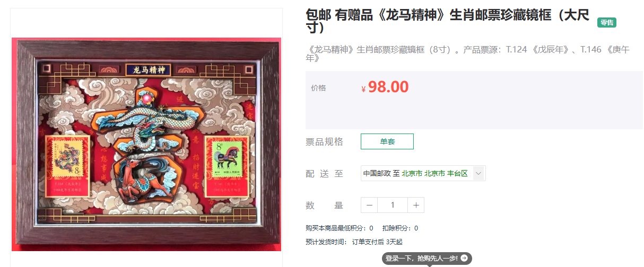The width and height of the screenshot is (644, 267).
Task: Open the framed stamp product photo
Action: 146,144
